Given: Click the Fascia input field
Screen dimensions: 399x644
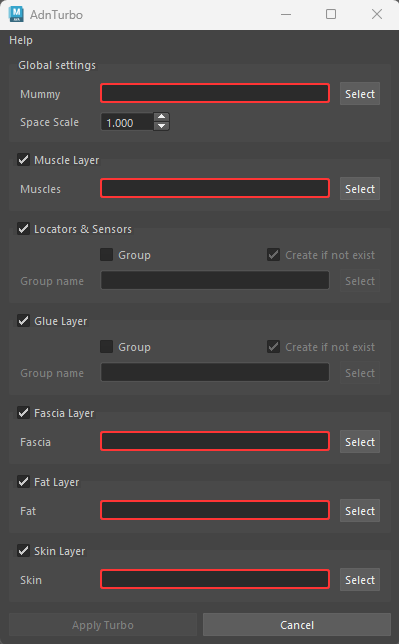Looking at the screenshot, I should click(x=215, y=441).
